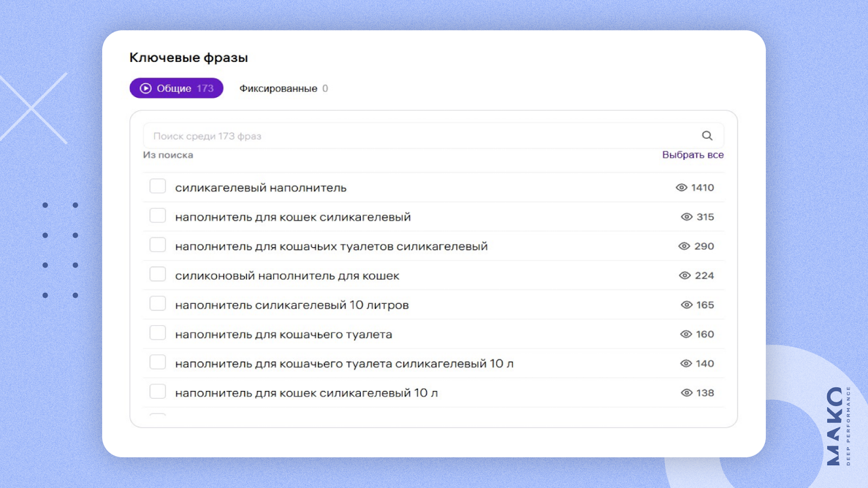Tick checkbox for кошачьего туалета силикагелевый 10 л
Image resolution: width=868 pixels, height=488 pixels.
158,362
